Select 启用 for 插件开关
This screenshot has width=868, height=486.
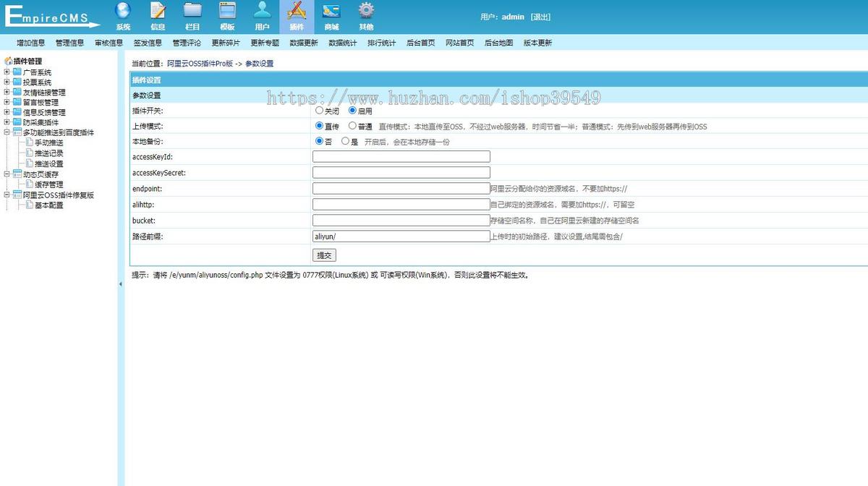coord(352,111)
